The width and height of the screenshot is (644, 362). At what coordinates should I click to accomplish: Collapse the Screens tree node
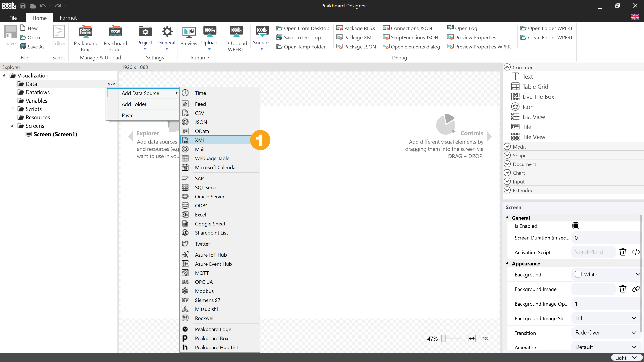tap(12, 126)
